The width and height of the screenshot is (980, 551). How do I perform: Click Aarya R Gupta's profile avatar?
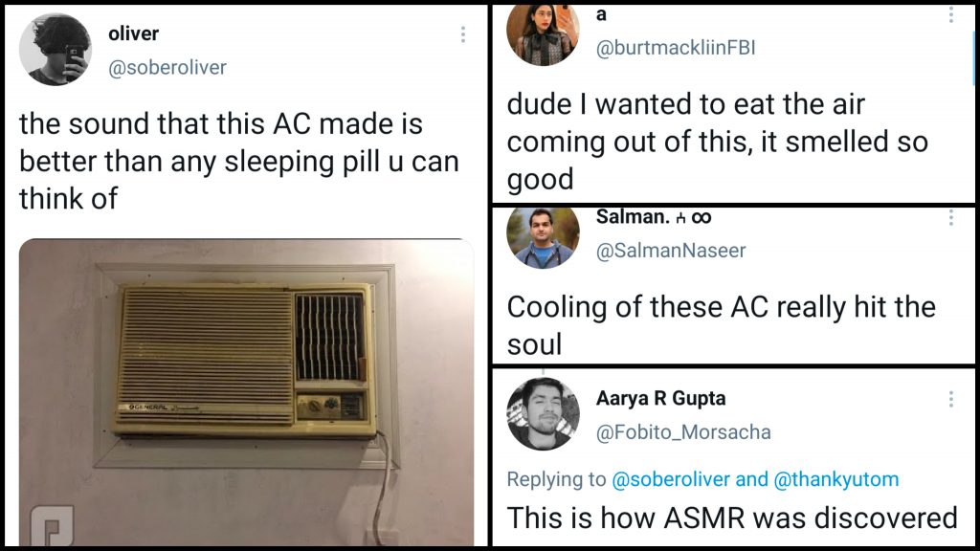(543, 414)
